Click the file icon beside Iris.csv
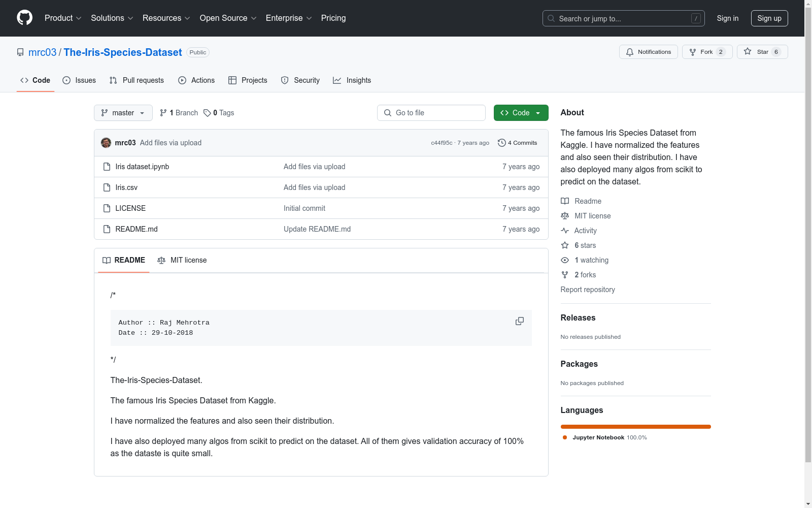This screenshot has height=508, width=812. pos(107,187)
